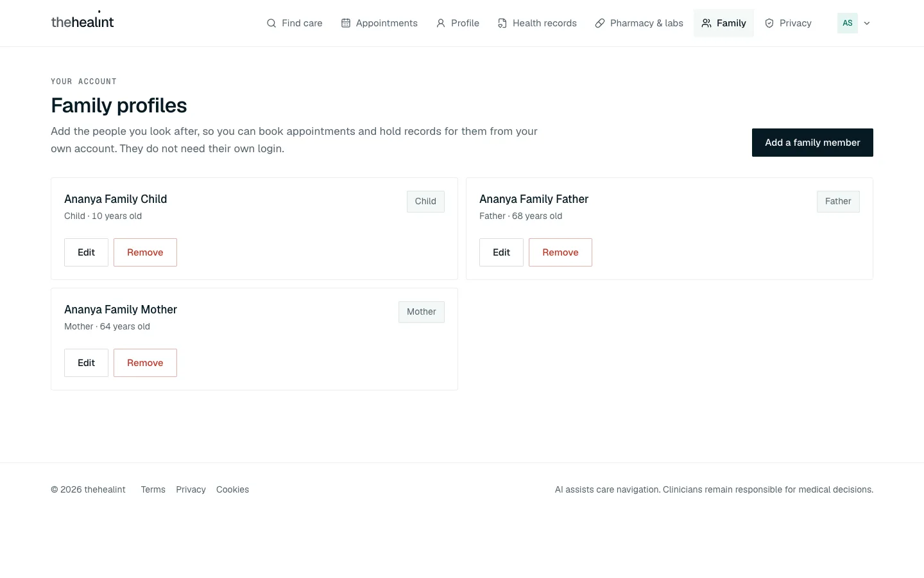
Task: Open the Find care menu item
Action: (295, 23)
